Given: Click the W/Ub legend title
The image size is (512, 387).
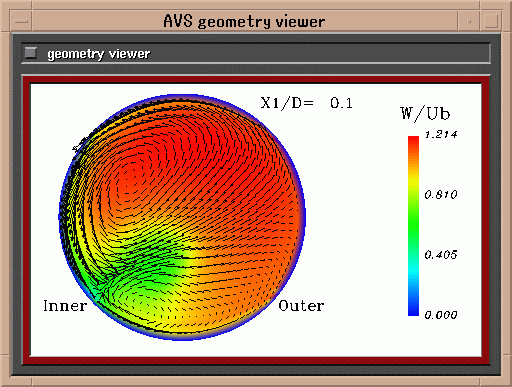Looking at the screenshot, I should (x=425, y=114).
